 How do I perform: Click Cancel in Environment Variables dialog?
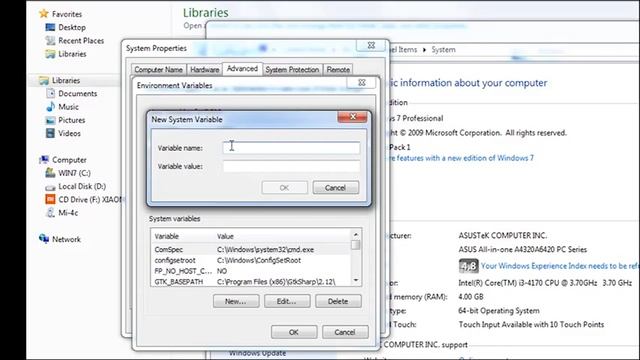pos(345,332)
